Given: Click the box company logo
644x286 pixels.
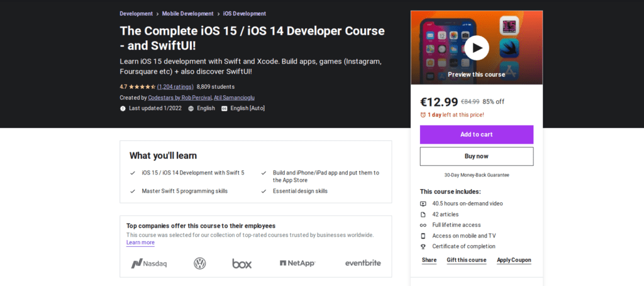Looking at the screenshot, I should (x=242, y=263).
